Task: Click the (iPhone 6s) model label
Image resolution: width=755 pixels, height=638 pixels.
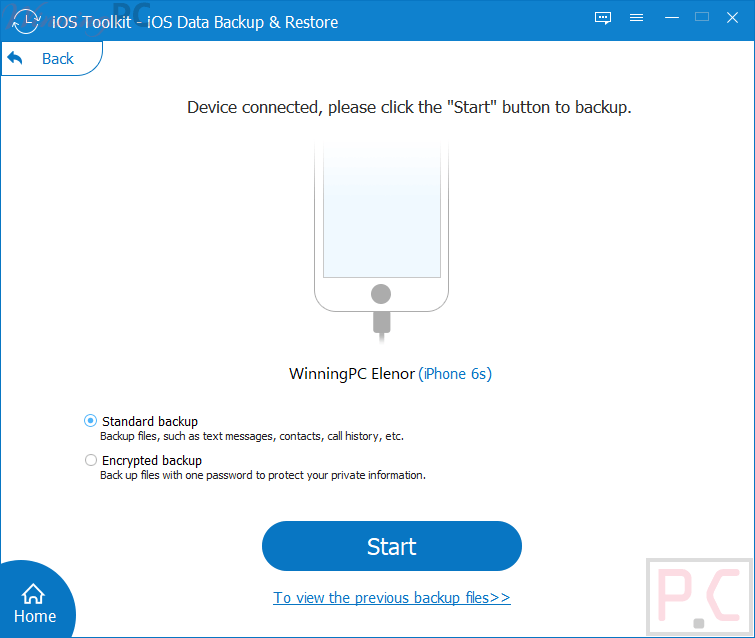Action: click(x=455, y=374)
